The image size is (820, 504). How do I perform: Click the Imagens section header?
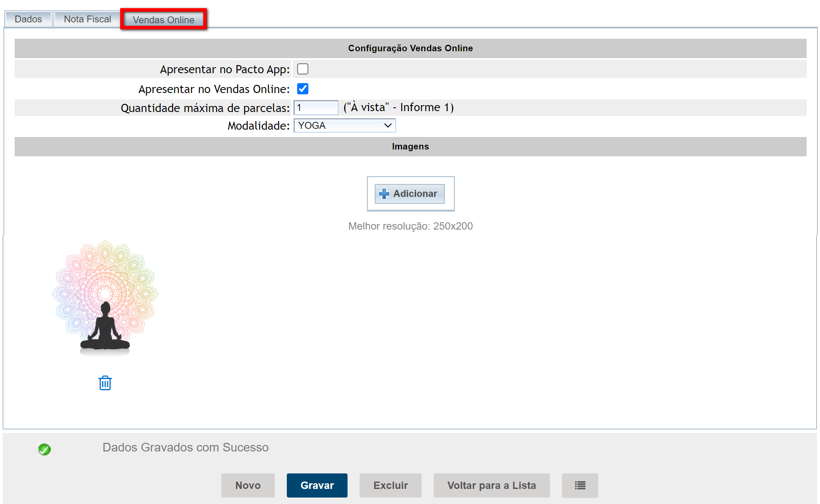[410, 146]
